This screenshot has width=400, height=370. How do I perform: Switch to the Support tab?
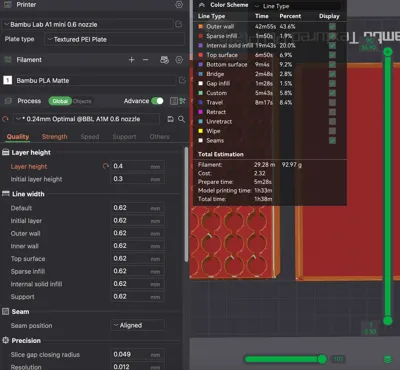point(124,136)
